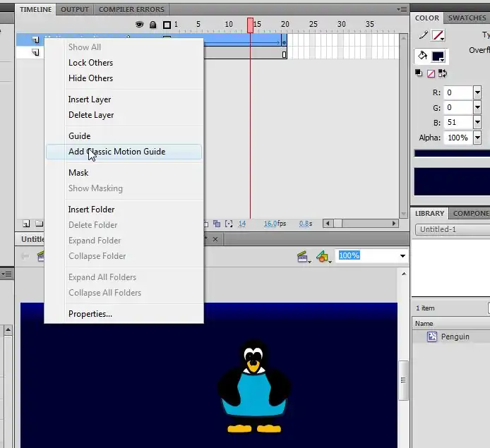
Task: Toggle outline view for all layers
Action: [x=166, y=25]
